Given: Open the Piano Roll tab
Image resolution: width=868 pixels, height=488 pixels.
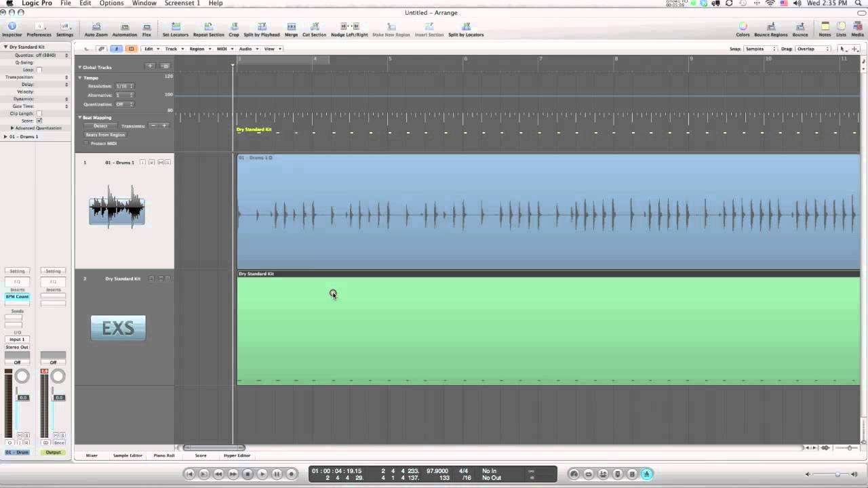Looking at the screenshot, I should point(164,455).
